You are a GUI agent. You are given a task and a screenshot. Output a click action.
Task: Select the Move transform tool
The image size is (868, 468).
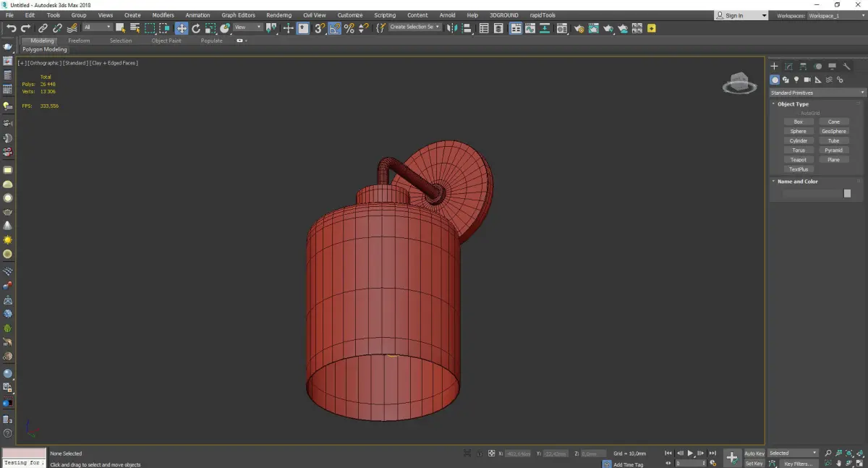(181, 28)
